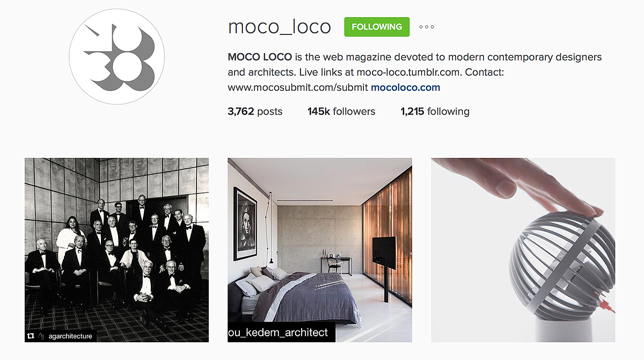Open the 145k followers list
This screenshot has width=644, height=360.
[341, 112]
